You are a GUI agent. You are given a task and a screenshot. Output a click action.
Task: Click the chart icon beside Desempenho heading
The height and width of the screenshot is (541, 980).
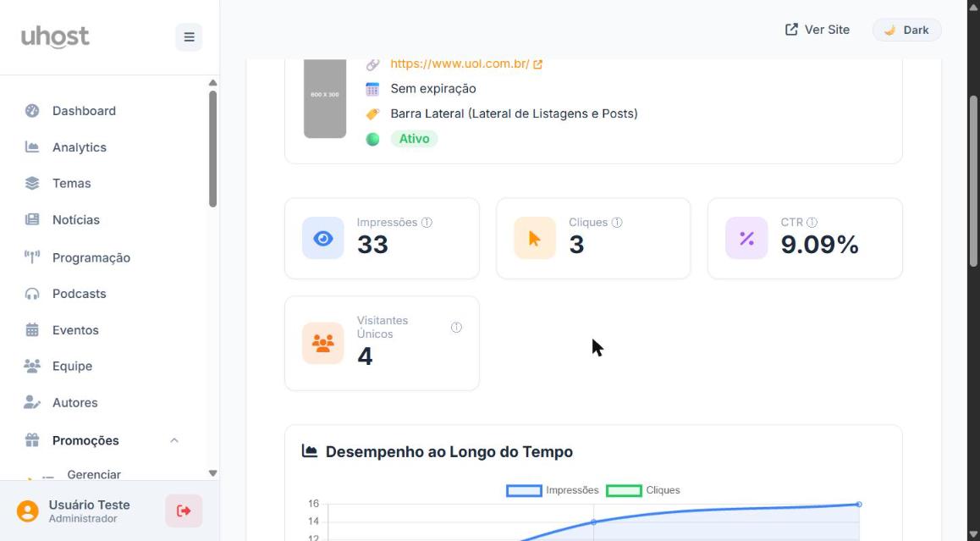pos(310,451)
